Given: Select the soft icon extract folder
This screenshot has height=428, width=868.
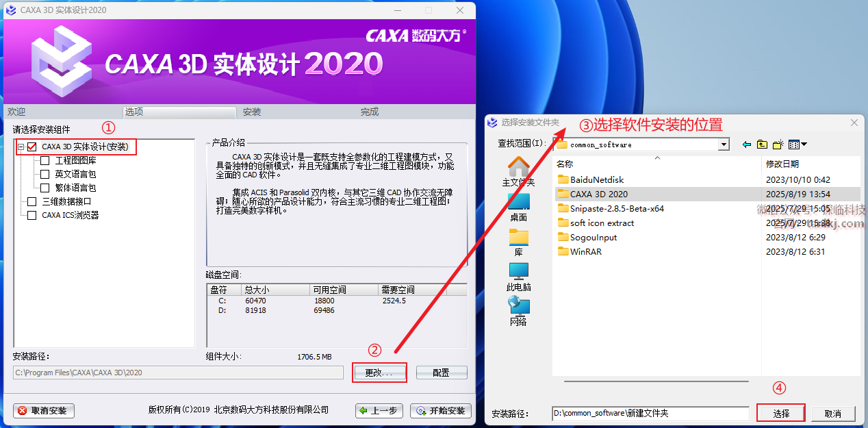Looking at the screenshot, I should [596, 223].
